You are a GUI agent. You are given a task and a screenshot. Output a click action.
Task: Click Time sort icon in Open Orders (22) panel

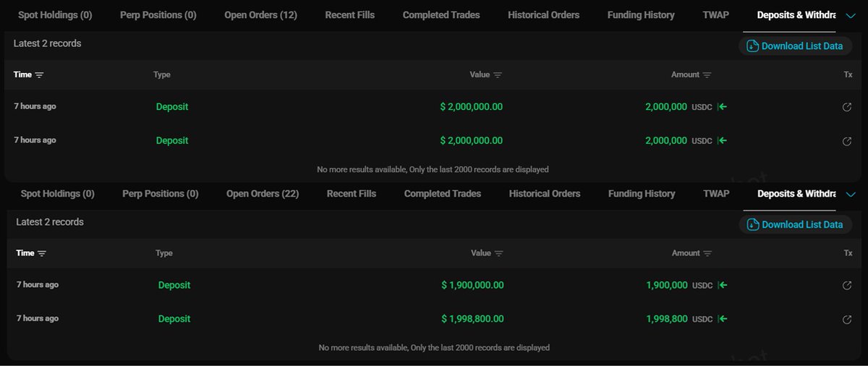tap(42, 254)
